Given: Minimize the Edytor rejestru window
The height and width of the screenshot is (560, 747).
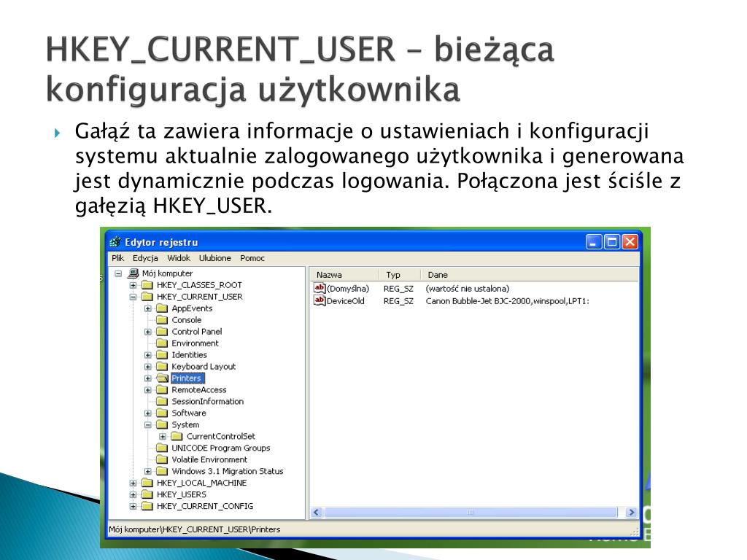Looking at the screenshot, I should (594, 242).
